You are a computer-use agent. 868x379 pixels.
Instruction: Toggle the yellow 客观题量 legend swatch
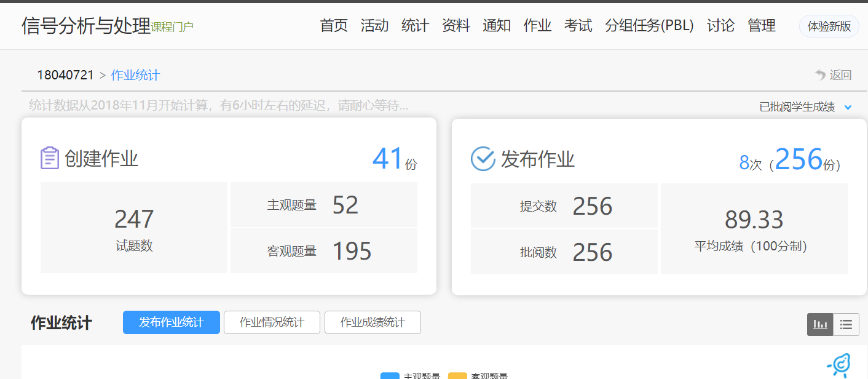click(x=457, y=376)
